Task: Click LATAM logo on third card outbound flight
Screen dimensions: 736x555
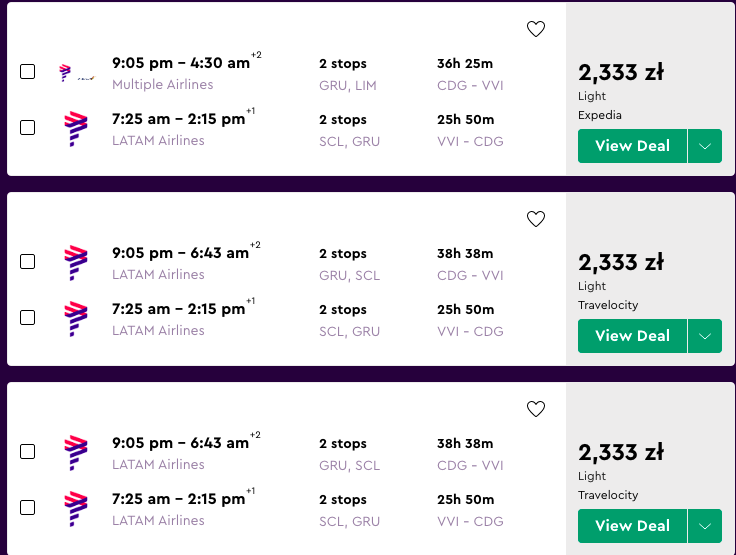Action: pos(76,453)
